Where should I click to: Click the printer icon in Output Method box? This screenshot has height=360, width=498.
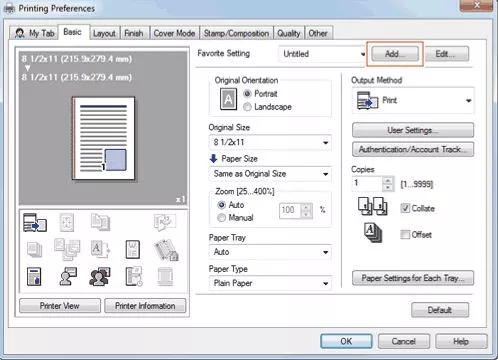[x=367, y=100]
